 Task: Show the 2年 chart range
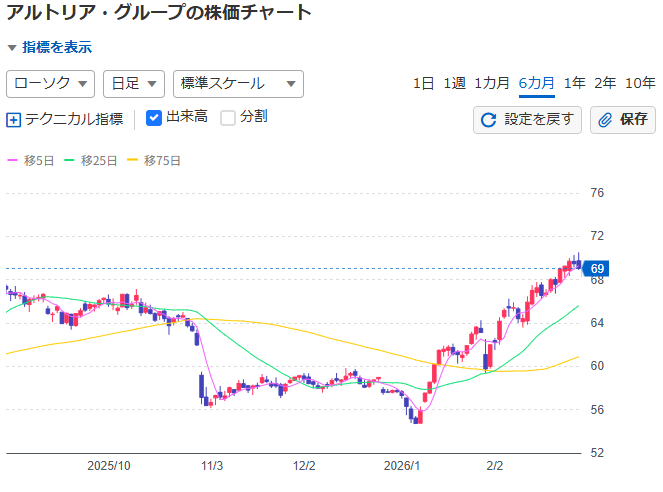pyautogui.click(x=604, y=84)
